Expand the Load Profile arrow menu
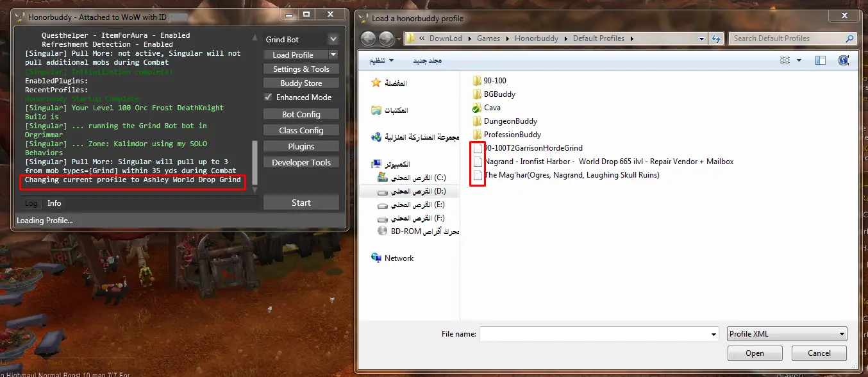Image resolution: width=868 pixels, height=377 pixels. pyautogui.click(x=333, y=55)
